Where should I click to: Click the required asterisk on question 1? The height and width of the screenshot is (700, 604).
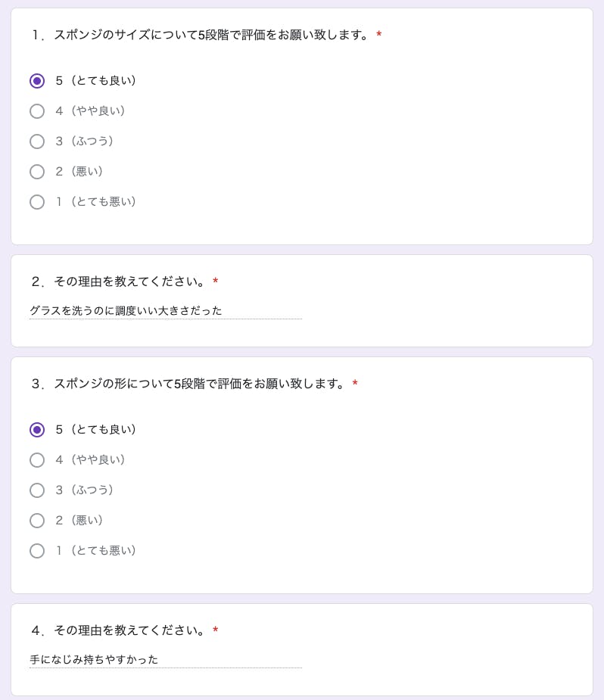379,35
